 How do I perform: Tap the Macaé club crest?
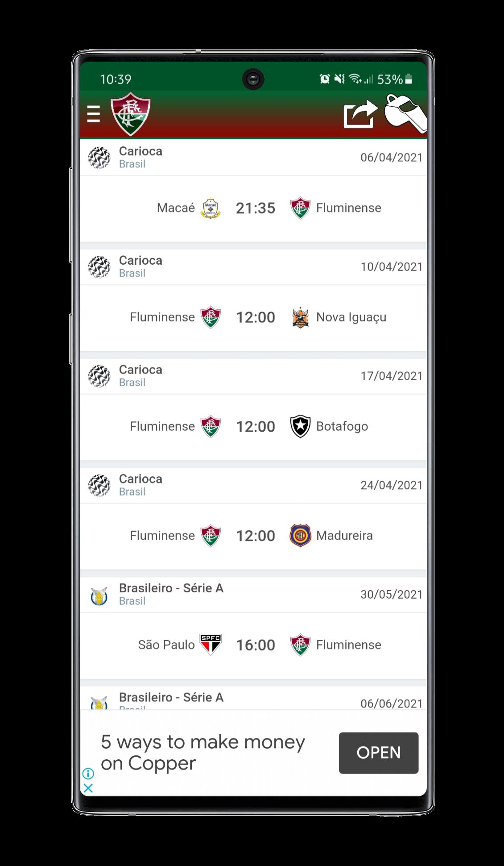211,208
